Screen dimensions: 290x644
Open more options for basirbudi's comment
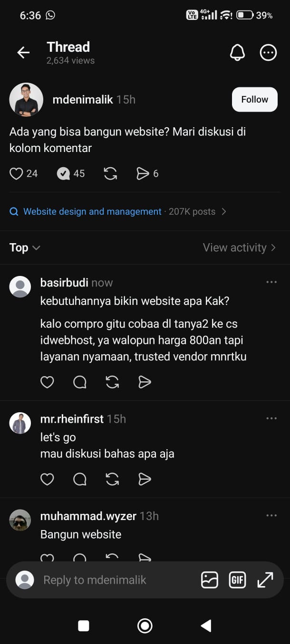[x=271, y=282]
